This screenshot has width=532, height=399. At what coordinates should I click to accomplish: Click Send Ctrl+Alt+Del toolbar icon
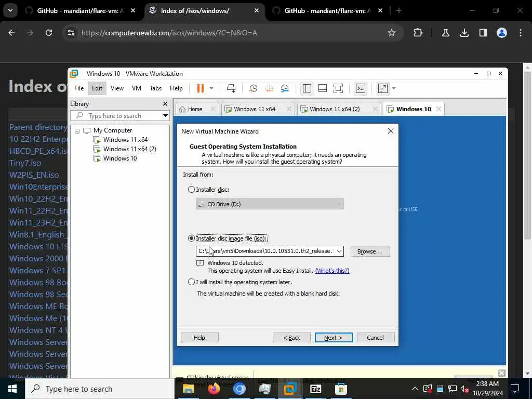pyautogui.click(x=231, y=88)
